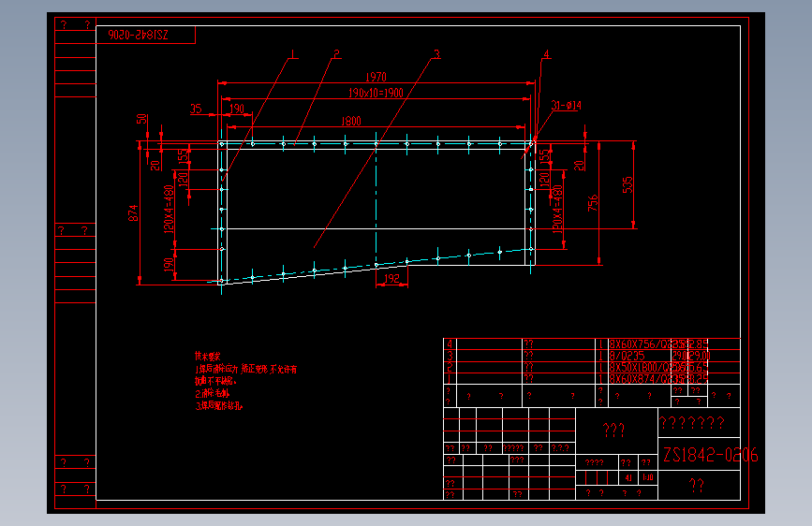Select the technical note line starting with 3.
Viewport: 812px width, 526px height.
point(218,406)
